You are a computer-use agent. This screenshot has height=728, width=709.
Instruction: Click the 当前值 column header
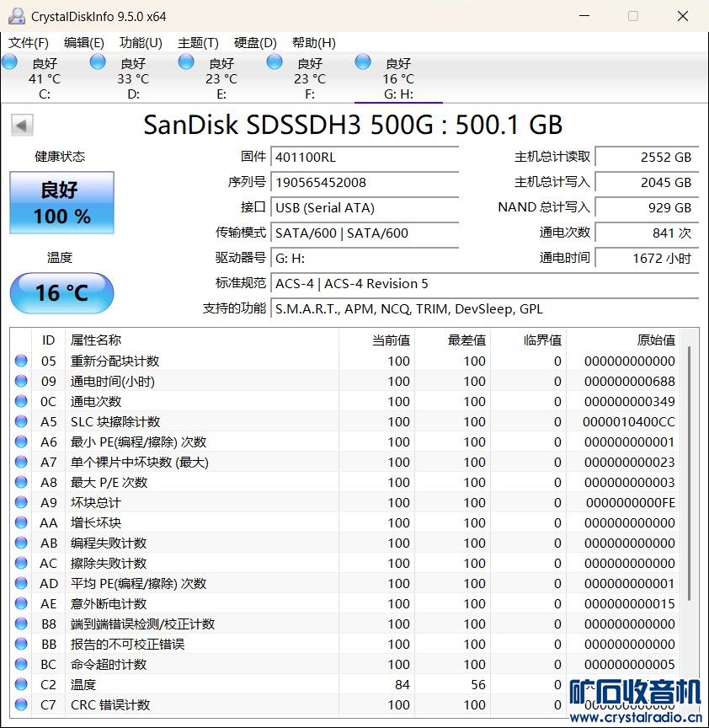pyautogui.click(x=376, y=340)
